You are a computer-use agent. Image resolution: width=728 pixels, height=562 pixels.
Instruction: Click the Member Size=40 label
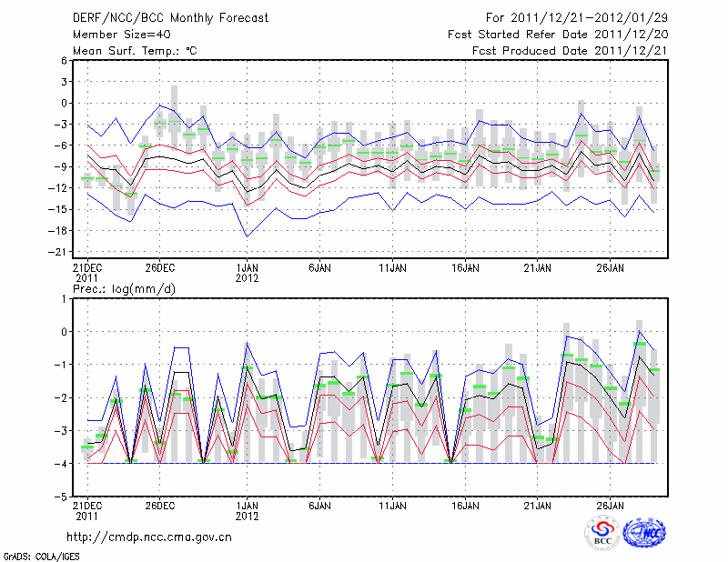pos(115,34)
